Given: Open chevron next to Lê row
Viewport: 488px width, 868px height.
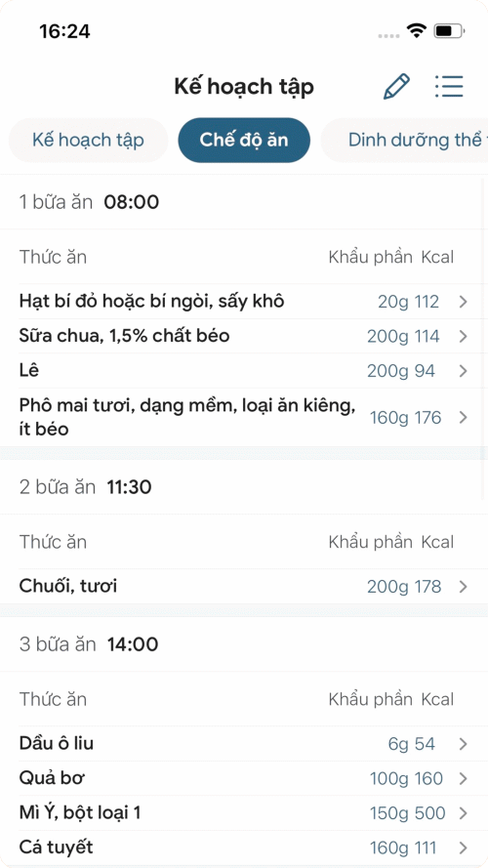Looking at the screenshot, I should [463, 371].
